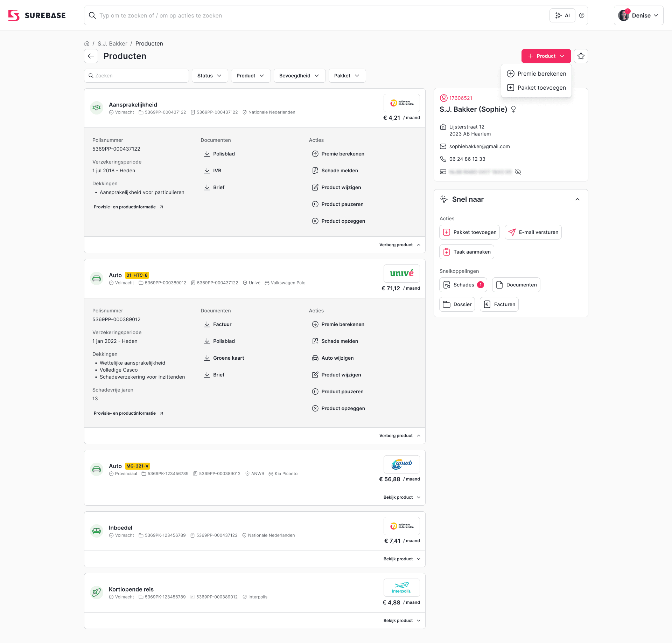Image resolution: width=672 pixels, height=643 pixels.
Task: Go to home via breadcrumb house icon
Action: coord(87,43)
